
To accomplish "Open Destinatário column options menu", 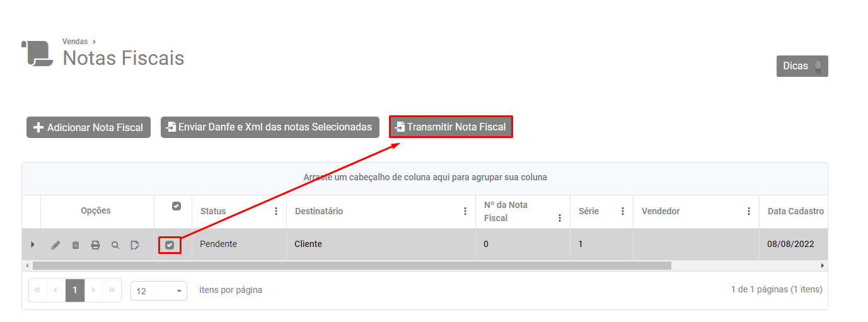I will click(465, 211).
